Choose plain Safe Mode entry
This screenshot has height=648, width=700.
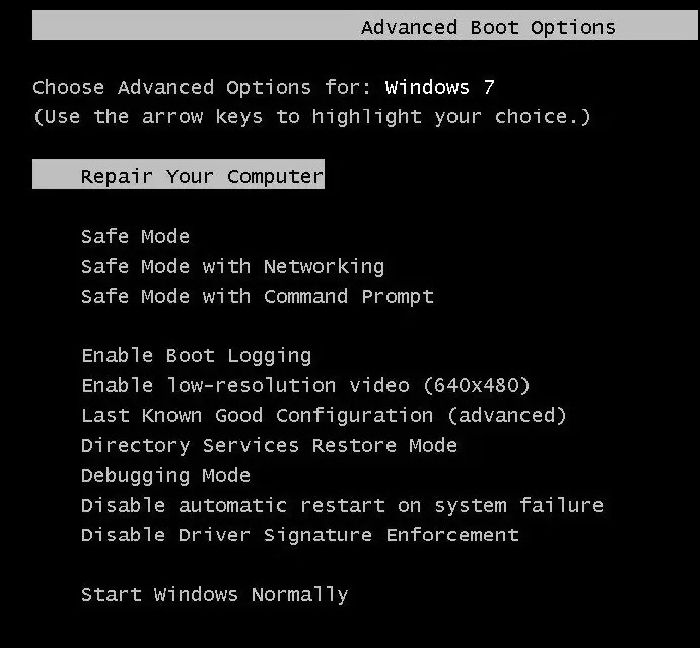point(135,237)
